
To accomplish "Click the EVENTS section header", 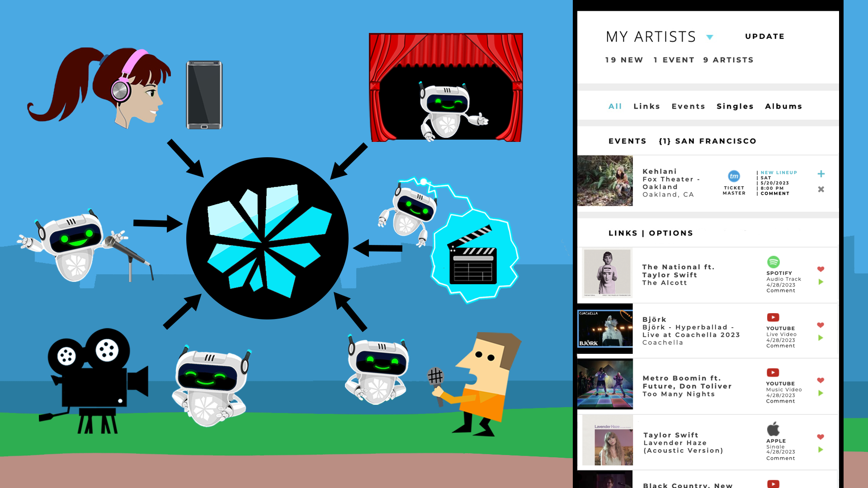I will (x=627, y=141).
